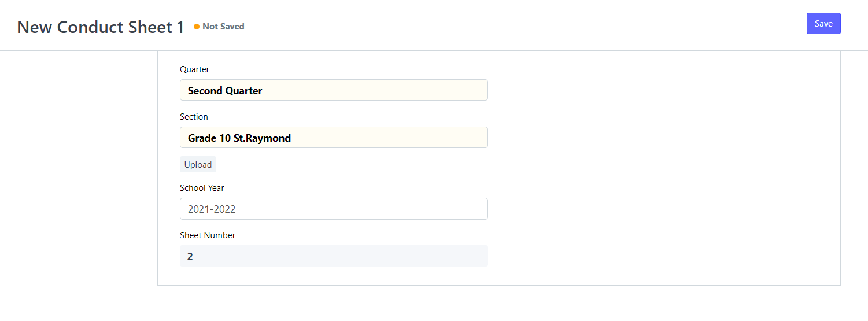Click the orange unsaved indicator dot
The image size is (868, 321).
click(197, 27)
